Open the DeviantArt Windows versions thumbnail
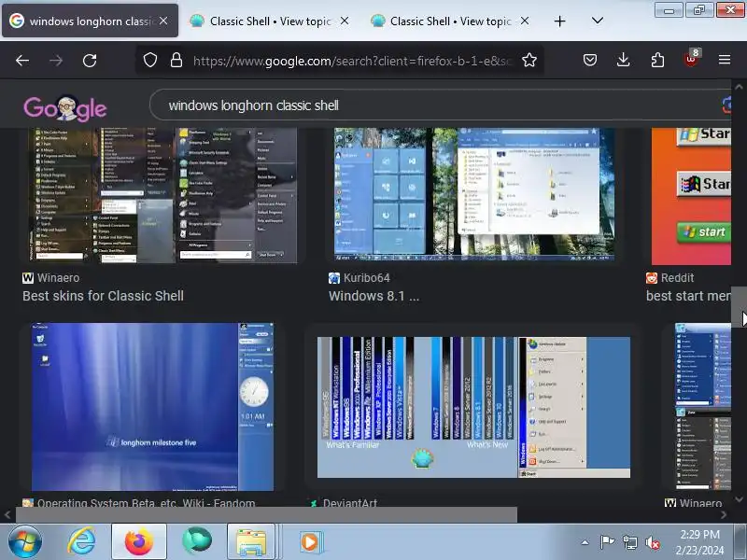 473,407
